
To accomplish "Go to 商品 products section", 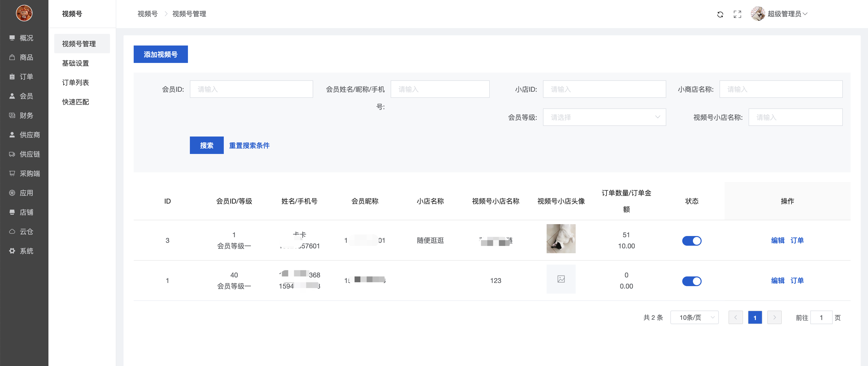I will click(x=24, y=57).
